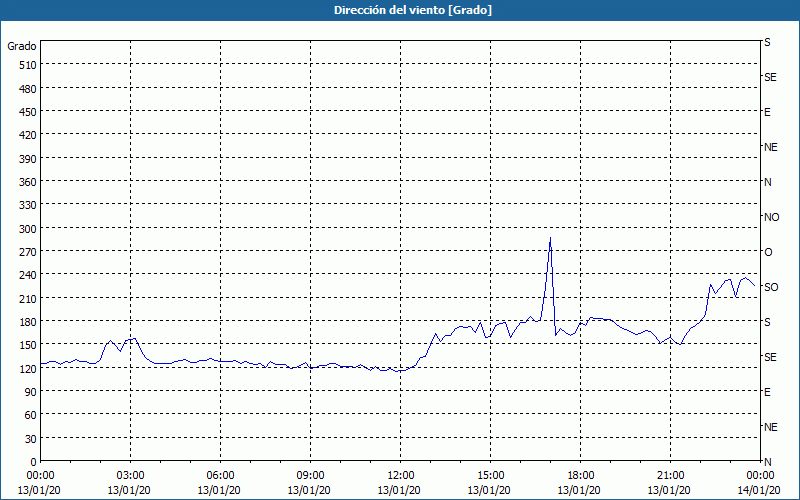Select the 'O' compass direction label
800x500 pixels.
pos(768,252)
